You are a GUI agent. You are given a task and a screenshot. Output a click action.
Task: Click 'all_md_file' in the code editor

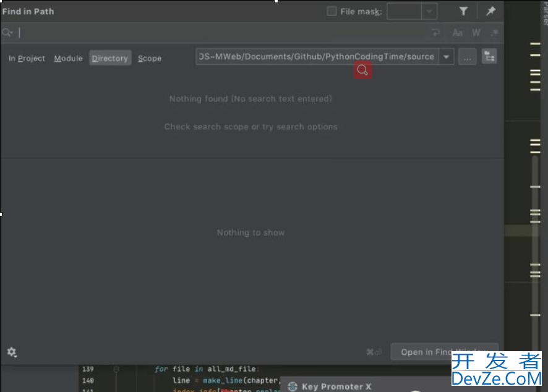231,369
